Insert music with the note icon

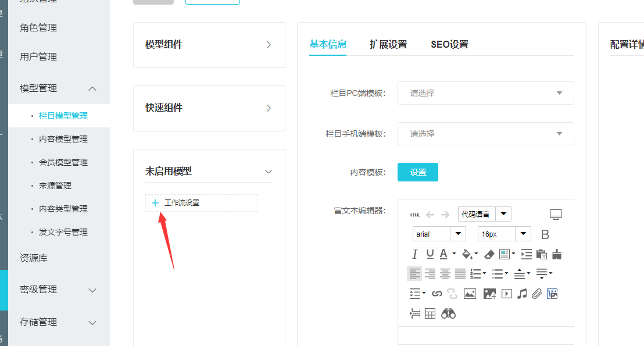(x=522, y=294)
